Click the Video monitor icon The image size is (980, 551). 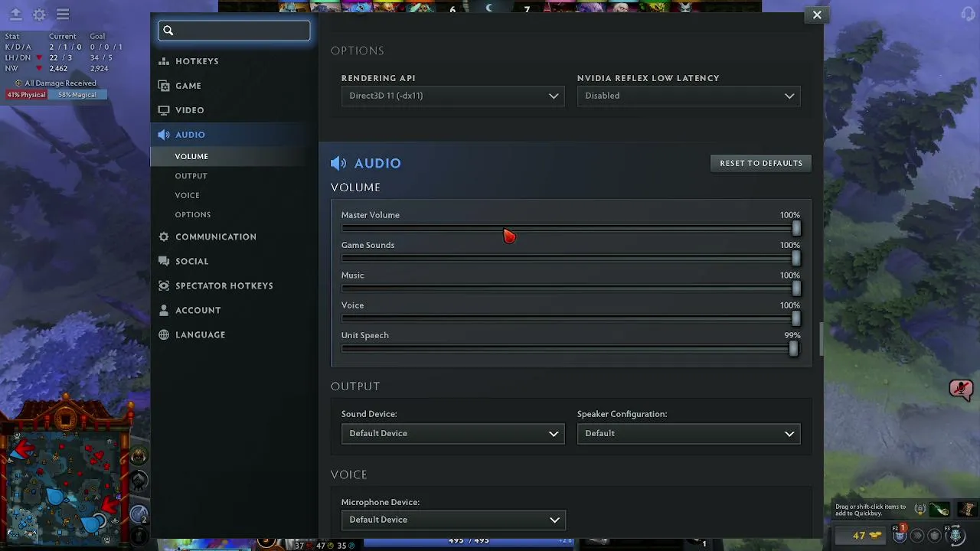164,110
